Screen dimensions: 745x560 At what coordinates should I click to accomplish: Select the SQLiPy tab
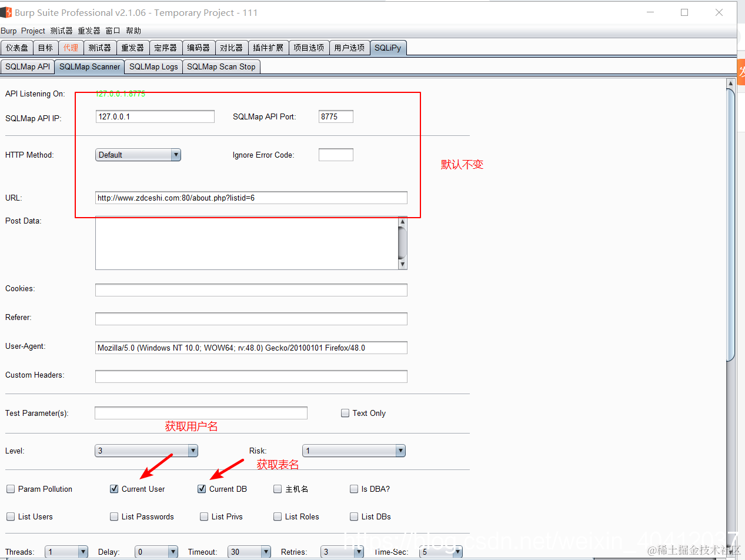pyautogui.click(x=388, y=48)
